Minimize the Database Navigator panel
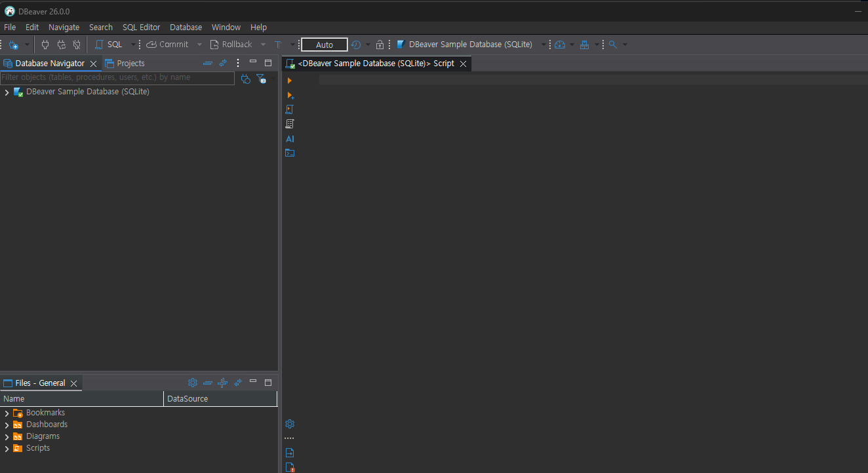 [x=253, y=62]
